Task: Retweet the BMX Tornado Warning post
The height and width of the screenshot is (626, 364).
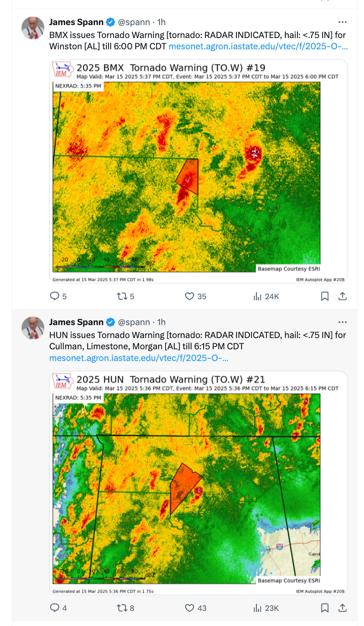Action: click(122, 296)
